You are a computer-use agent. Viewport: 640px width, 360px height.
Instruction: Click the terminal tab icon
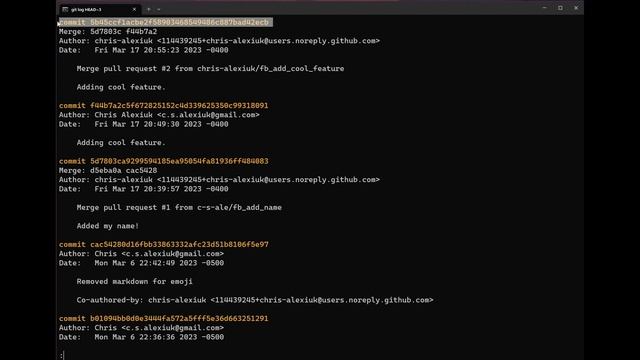65,9
